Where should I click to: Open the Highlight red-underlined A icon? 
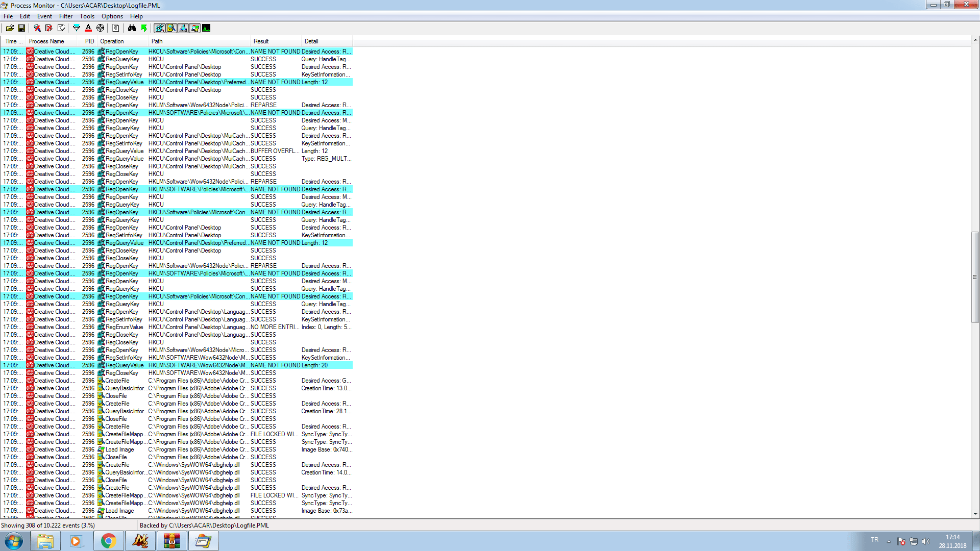tap(88, 28)
